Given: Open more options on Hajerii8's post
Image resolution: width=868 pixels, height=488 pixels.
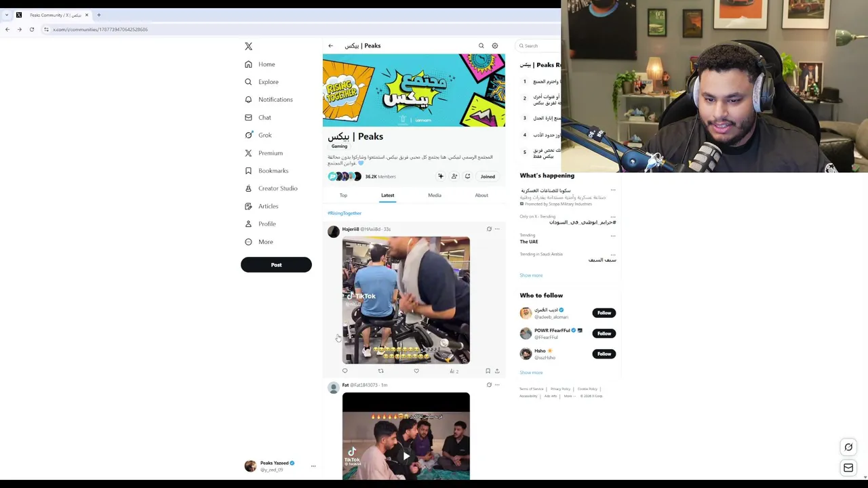Looking at the screenshot, I should (497, 229).
